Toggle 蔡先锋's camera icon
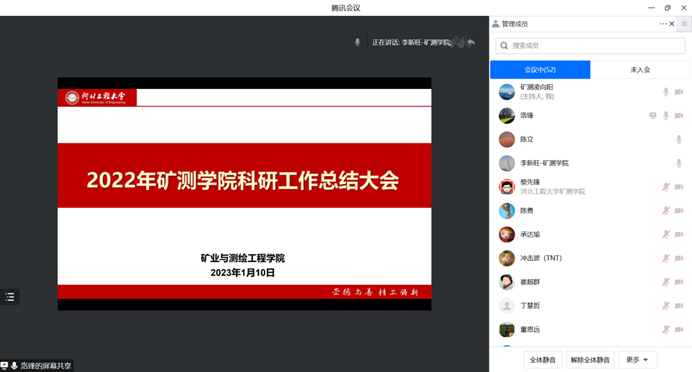Viewport: 692px width, 372px height. pyautogui.click(x=679, y=187)
